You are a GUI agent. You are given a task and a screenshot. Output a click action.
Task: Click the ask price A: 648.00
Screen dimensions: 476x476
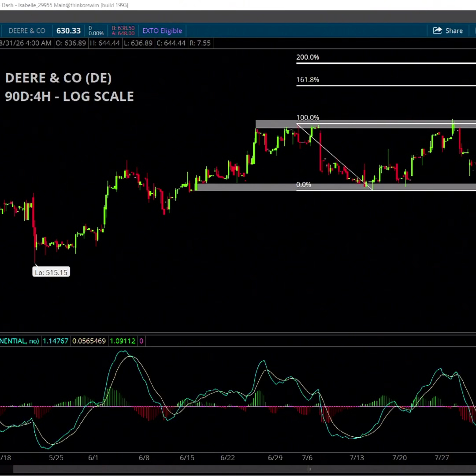click(123, 33)
